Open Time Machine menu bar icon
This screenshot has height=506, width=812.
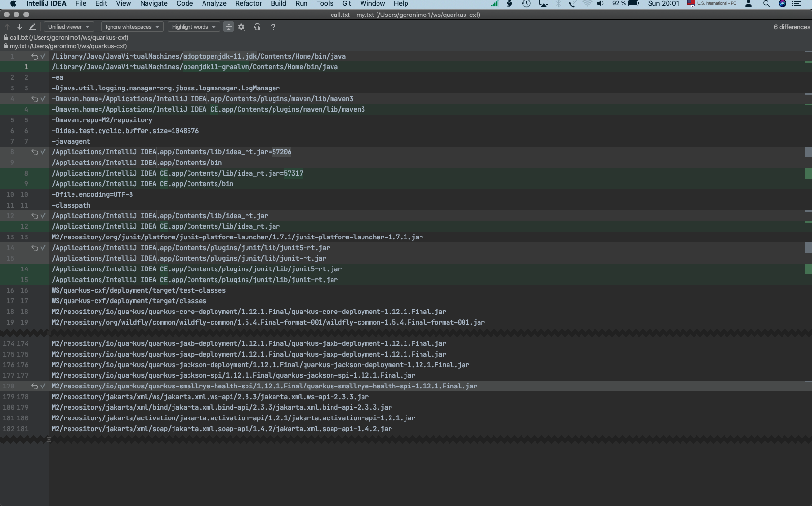click(526, 4)
